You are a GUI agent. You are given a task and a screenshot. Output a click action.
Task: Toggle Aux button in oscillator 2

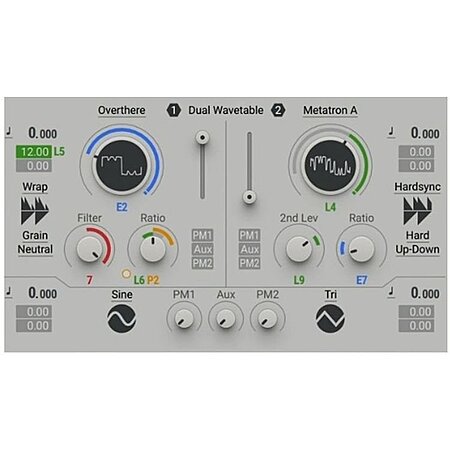(249, 249)
